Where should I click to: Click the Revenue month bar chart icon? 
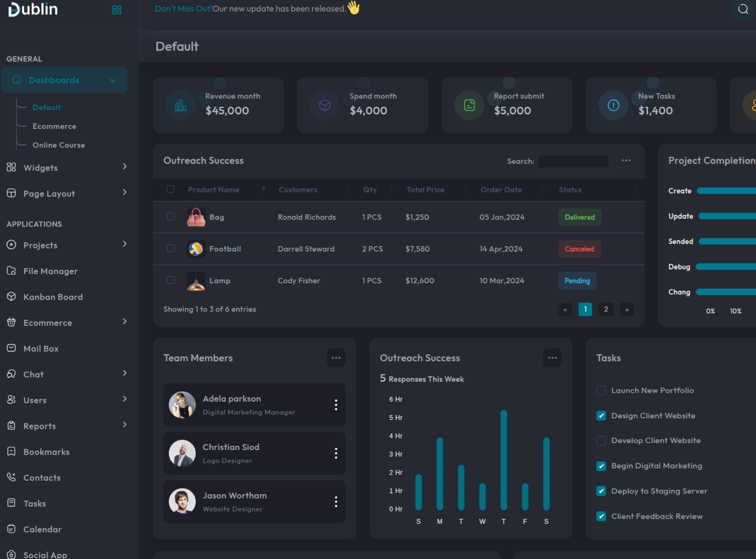[181, 105]
